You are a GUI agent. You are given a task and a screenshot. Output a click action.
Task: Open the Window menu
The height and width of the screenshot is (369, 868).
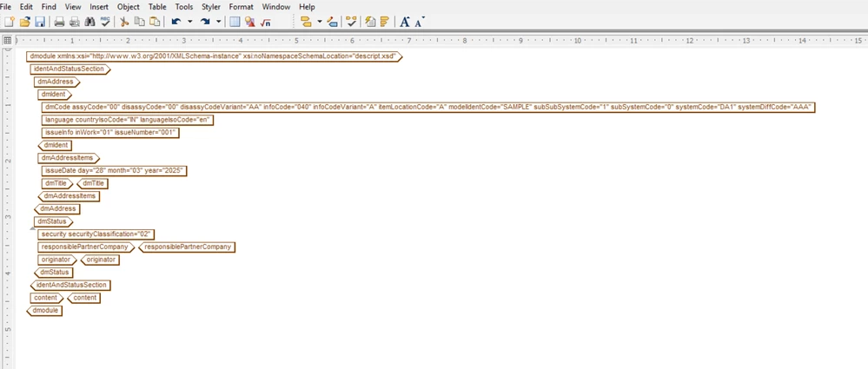pos(275,7)
